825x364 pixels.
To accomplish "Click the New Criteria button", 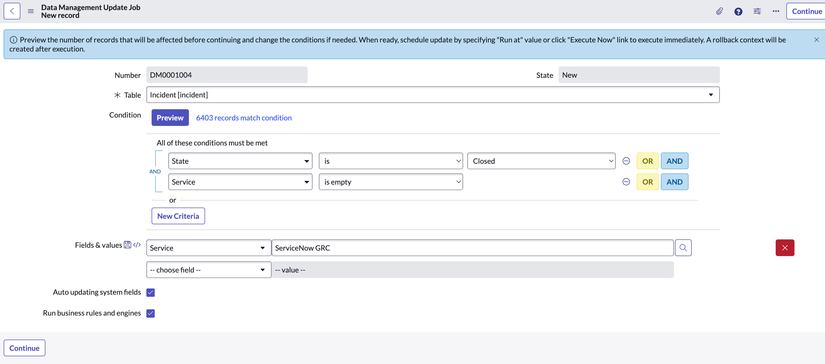I will tap(178, 216).
